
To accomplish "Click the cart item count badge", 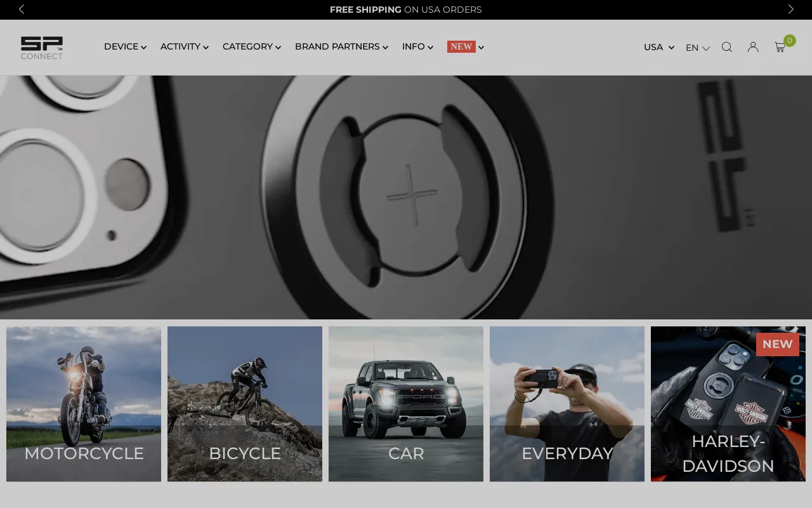I will pos(790,41).
